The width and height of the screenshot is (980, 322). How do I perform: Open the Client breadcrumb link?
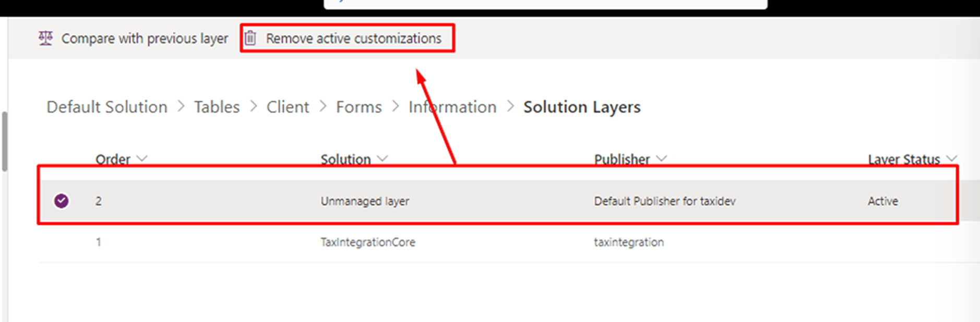click(288, 107)
